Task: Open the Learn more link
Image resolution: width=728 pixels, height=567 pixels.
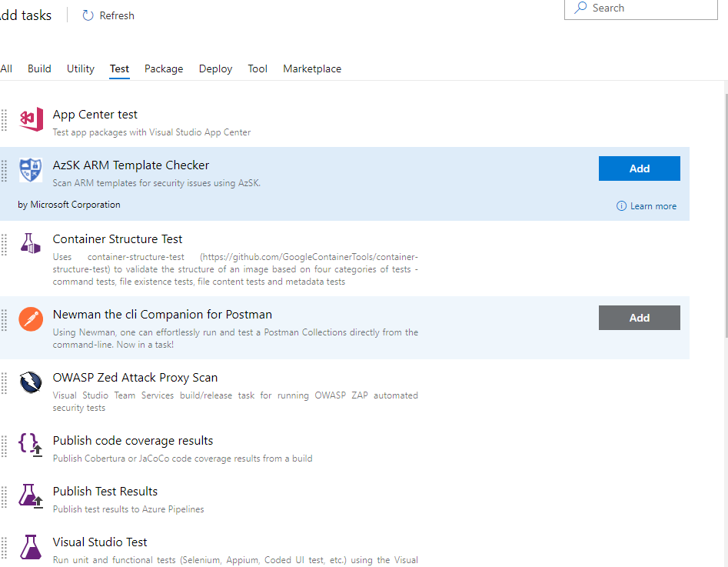Action: (x=652, y=206)
